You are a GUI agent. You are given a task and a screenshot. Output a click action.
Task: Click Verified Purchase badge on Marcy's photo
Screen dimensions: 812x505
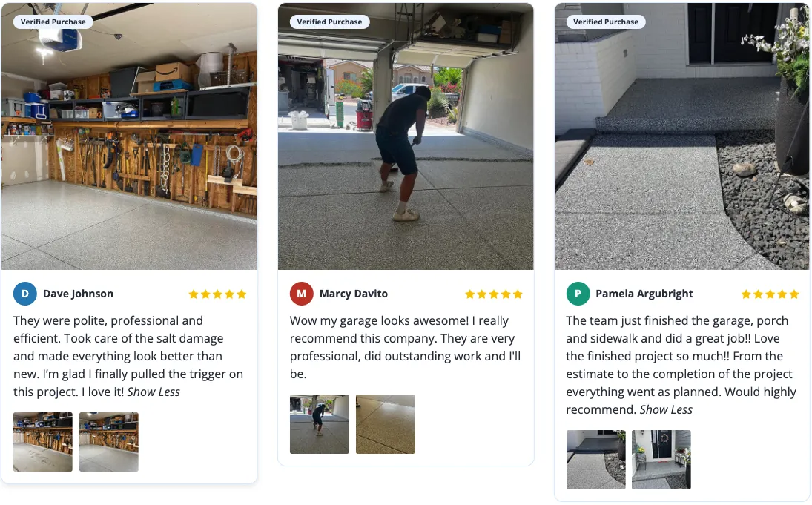click(329, 22)
